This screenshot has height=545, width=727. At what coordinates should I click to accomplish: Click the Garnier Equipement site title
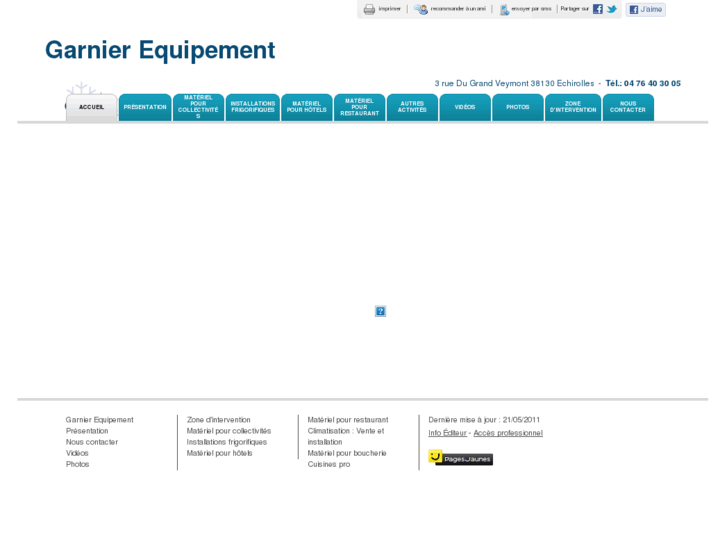(x=160, y=50)
